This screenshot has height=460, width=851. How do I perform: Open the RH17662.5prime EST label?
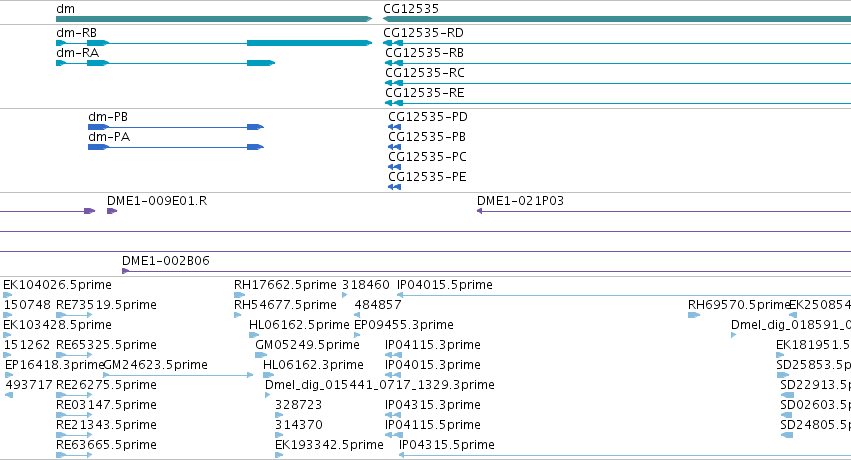pos(285,285)
